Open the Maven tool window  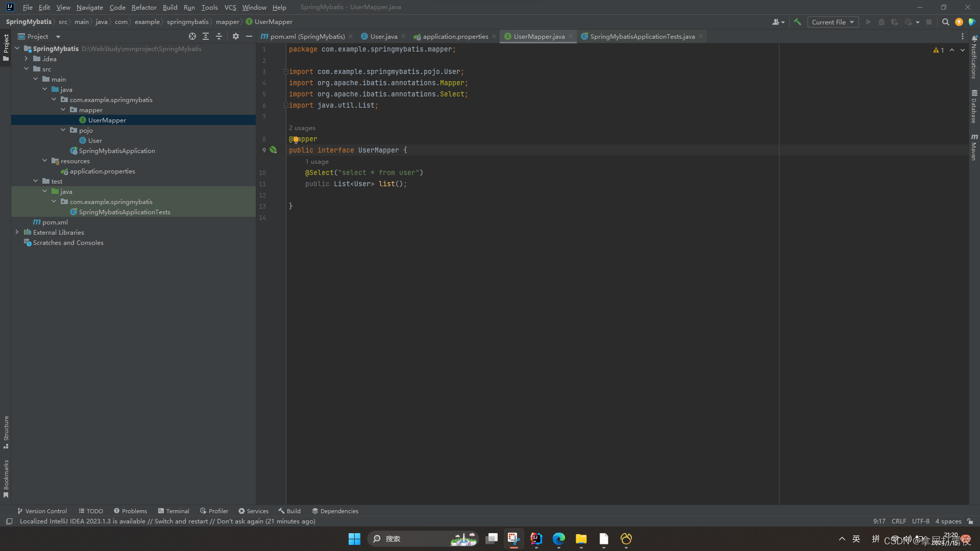click(974, 147)
